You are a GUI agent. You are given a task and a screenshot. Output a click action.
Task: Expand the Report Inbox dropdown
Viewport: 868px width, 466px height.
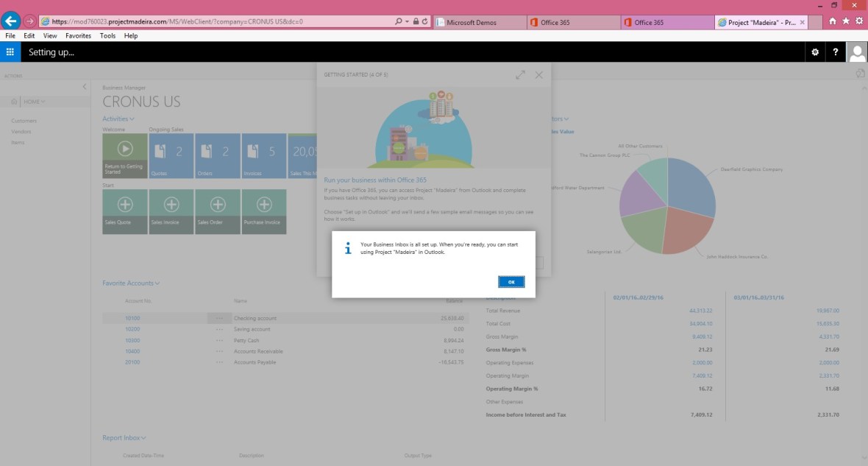(x=124, y=438)
